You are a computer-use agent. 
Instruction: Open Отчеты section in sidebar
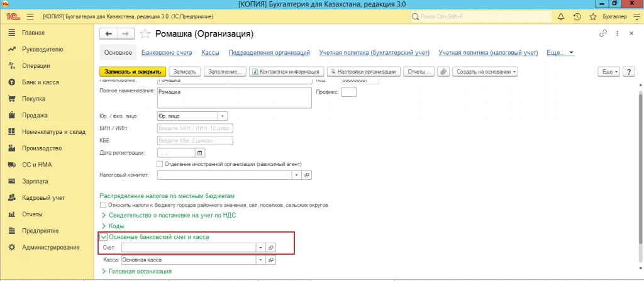pyautogui.click(x=32, y=214)
